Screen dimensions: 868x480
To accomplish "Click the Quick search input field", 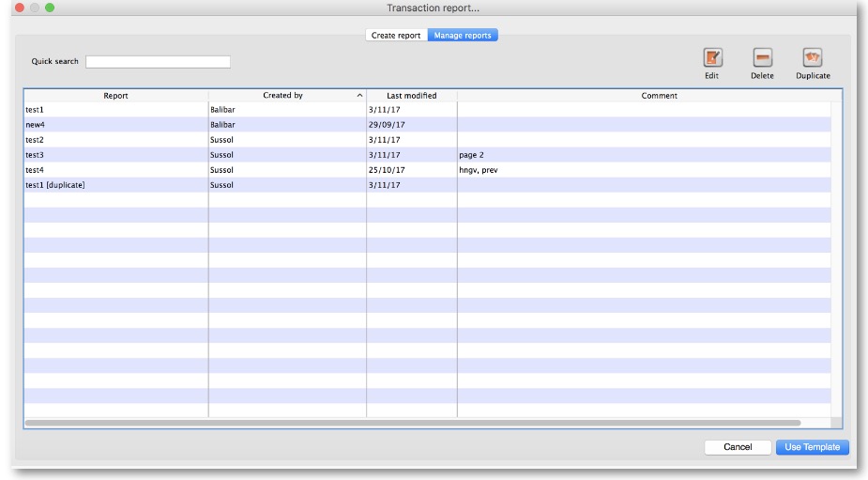I will (158, 62).
